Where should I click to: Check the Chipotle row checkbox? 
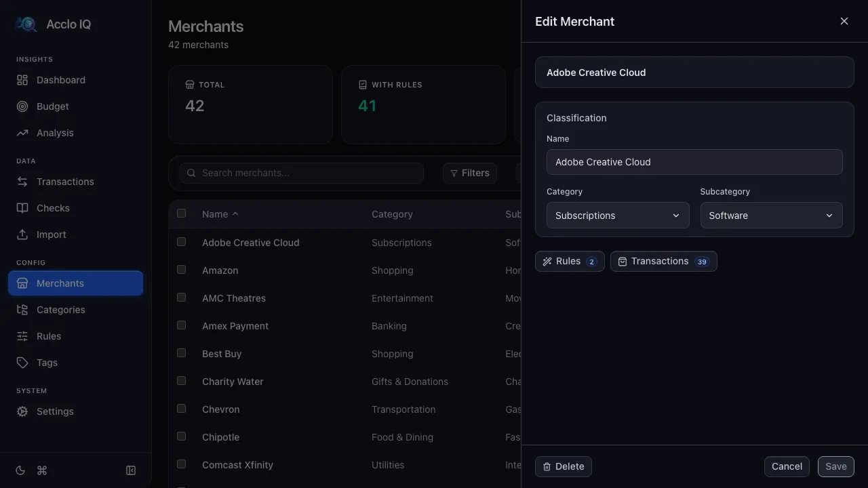point(181,436)
